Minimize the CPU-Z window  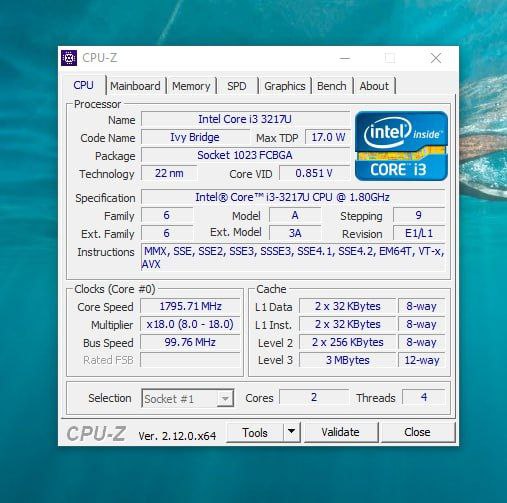[x=345, y=58]
